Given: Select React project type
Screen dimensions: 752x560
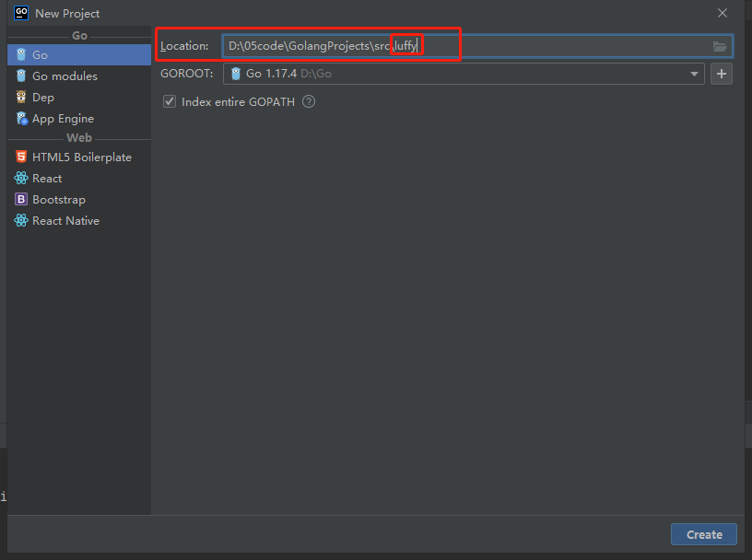Looking at the screenshot, I should click(x=79, y=179).
